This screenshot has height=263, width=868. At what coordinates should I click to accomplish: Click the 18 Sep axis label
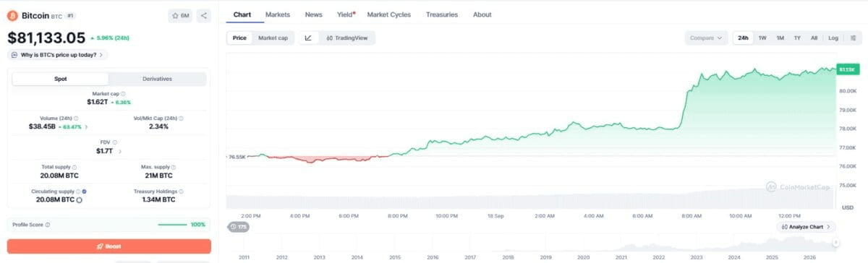[495, 215]
